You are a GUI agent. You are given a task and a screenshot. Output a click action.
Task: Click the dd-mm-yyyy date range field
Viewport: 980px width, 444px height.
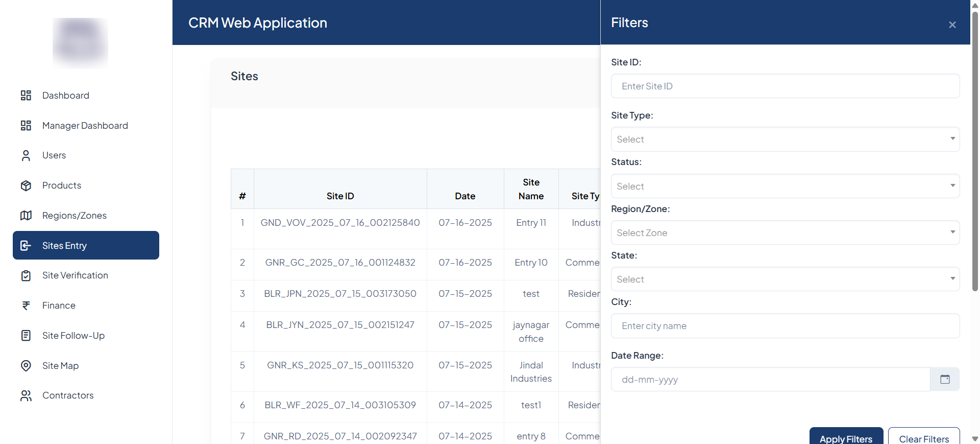point(770,379)
